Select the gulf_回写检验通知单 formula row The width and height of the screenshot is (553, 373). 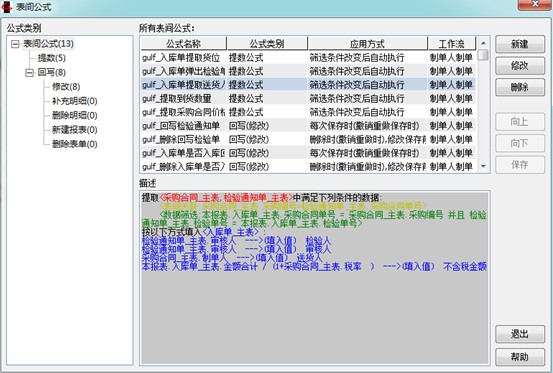(308, 126)
